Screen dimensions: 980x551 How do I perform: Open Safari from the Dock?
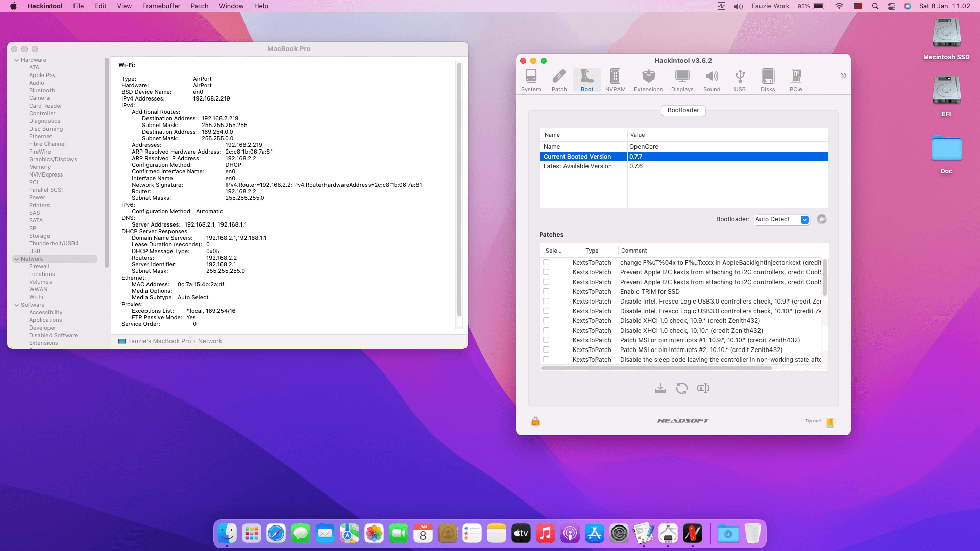point(276,534)
